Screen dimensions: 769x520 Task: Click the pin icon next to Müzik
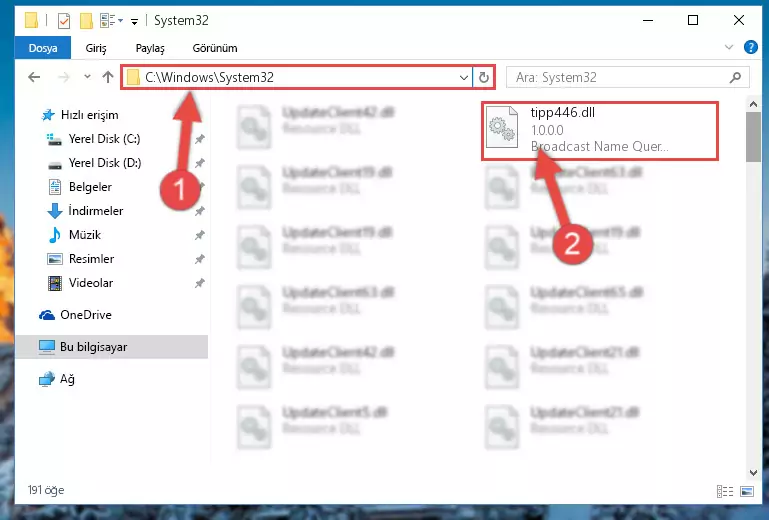200,235
